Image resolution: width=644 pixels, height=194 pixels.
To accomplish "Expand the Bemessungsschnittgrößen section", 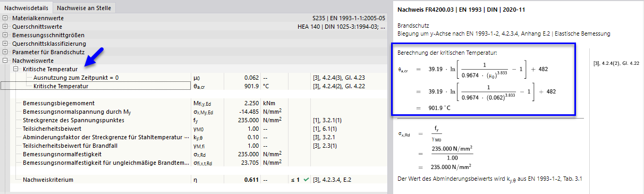I will tap(5, 35).
